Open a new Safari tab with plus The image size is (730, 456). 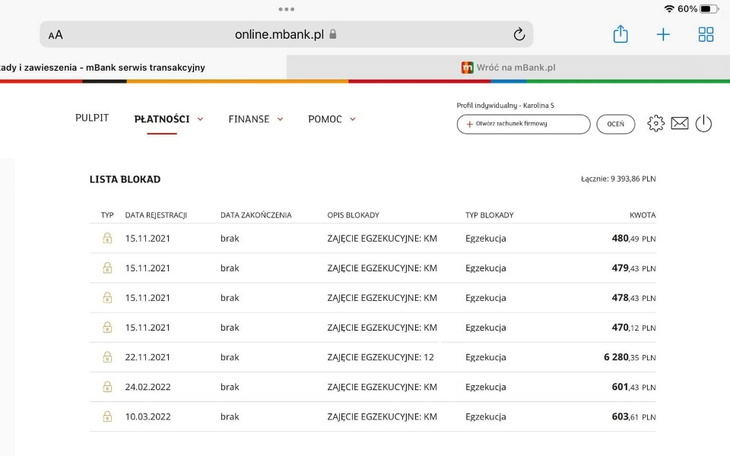[x=663, y=34]
